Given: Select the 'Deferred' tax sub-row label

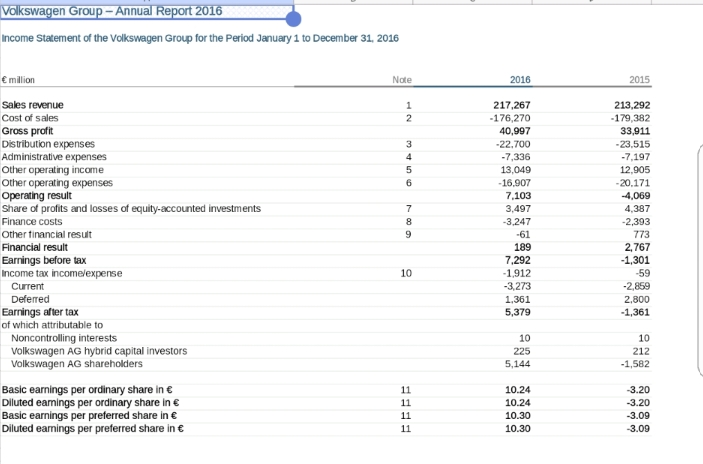Looking at the screenshot, I should [30, 299].
